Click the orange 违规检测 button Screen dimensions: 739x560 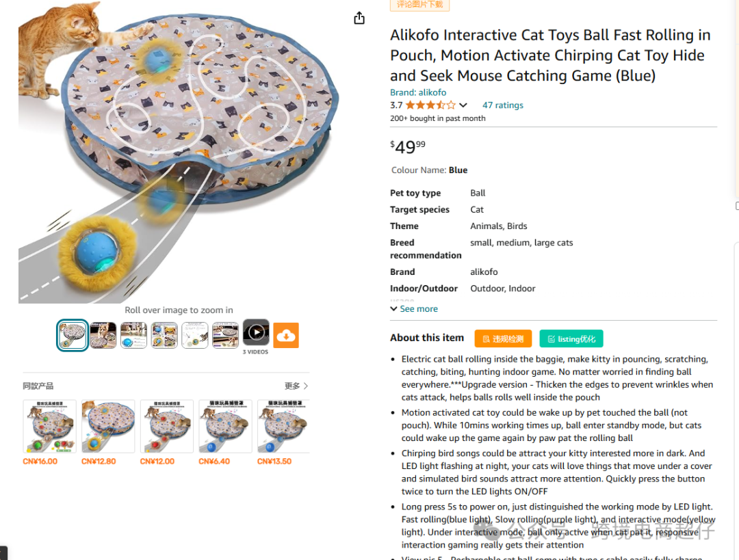503,338
